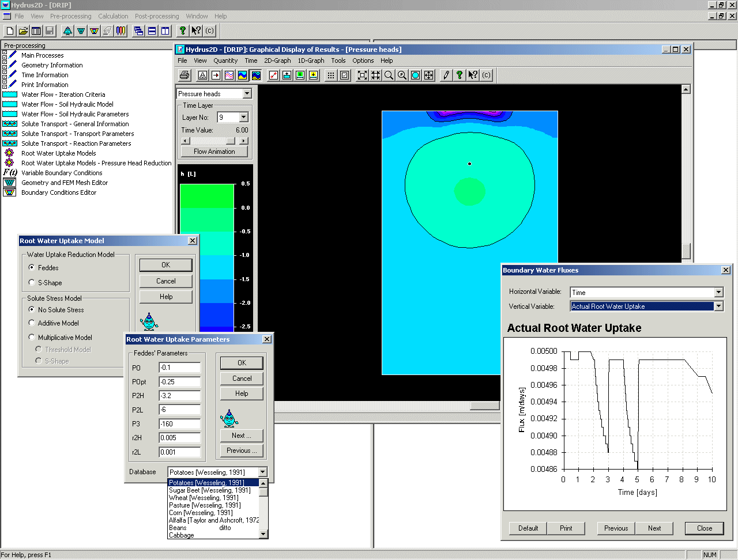
Task: Select the No Solute Stress option
Action: pyautogui.click(x=32, y=309)
